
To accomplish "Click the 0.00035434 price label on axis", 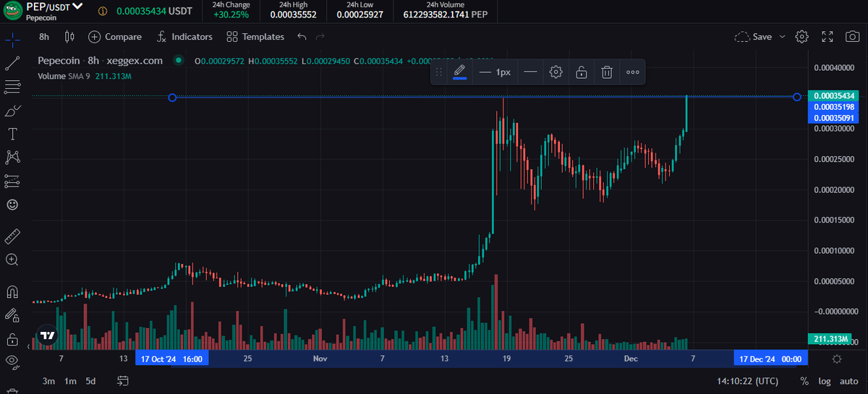I will click(x=833, y=95).
